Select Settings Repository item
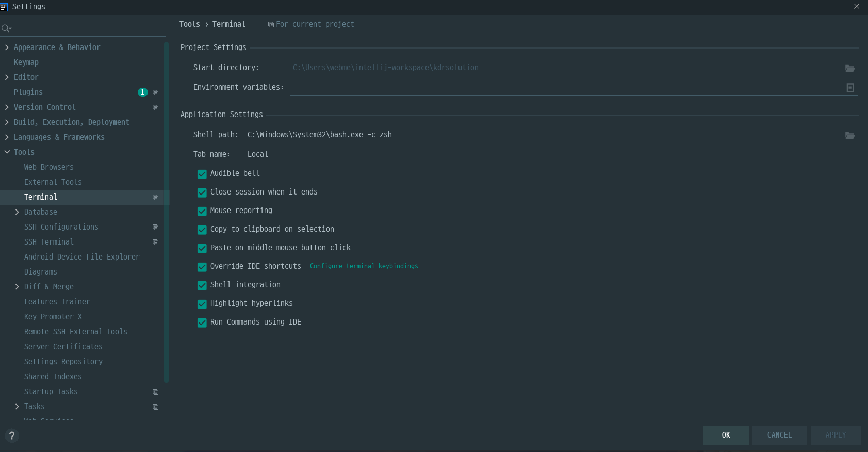 [63, 362]
